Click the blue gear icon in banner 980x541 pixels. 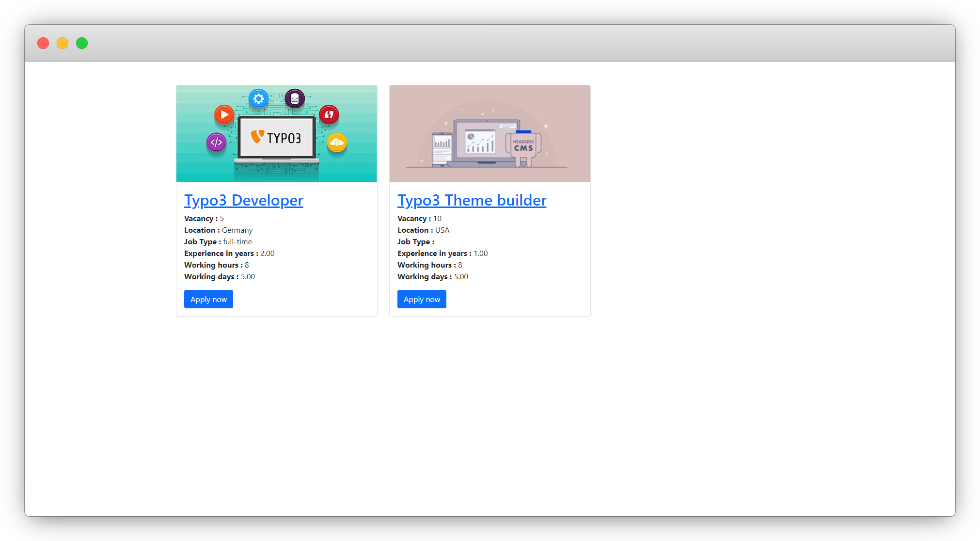pyautogui.click(x=258, y=99)
